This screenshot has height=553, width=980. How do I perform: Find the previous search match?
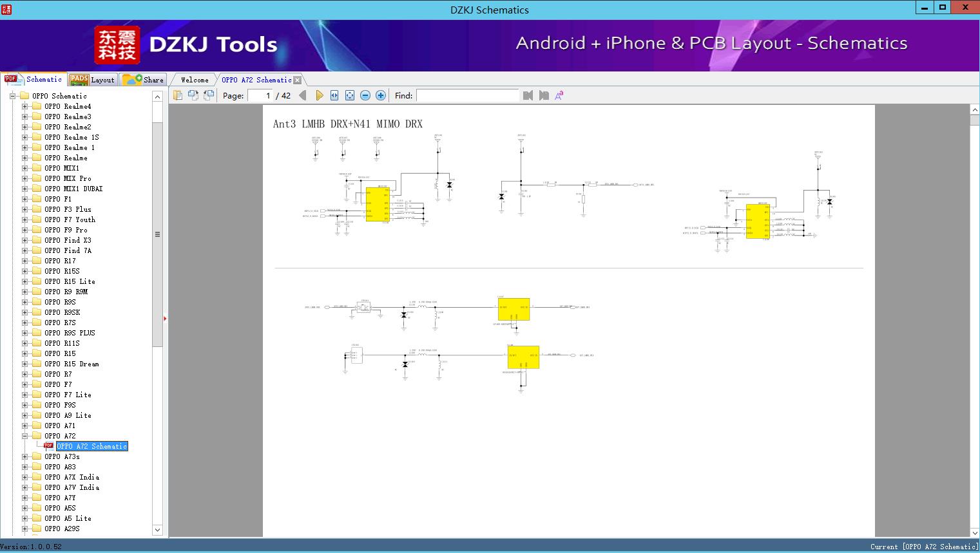click(528, 95)
